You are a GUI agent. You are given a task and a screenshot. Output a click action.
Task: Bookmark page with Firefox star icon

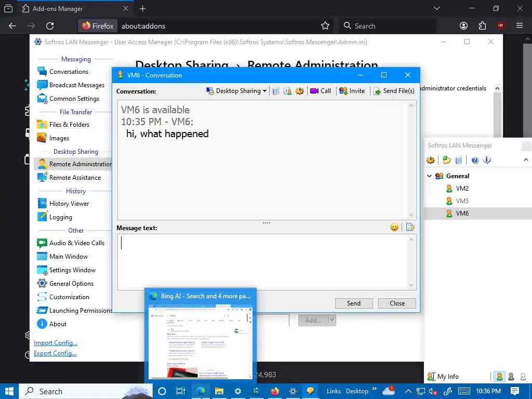[x=325, y=26]
